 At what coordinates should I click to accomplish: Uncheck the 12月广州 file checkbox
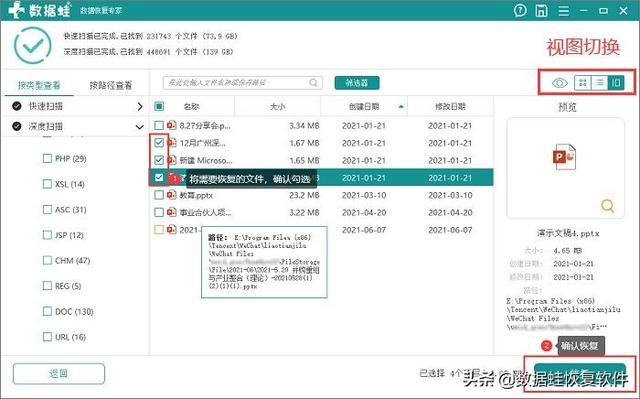coord(159,143)
